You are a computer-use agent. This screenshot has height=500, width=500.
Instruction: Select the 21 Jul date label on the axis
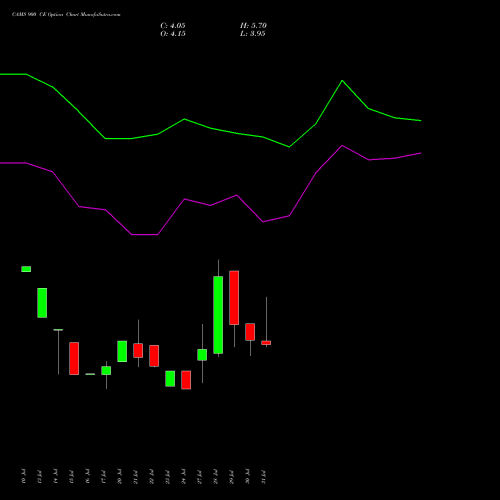pos(135,477)
